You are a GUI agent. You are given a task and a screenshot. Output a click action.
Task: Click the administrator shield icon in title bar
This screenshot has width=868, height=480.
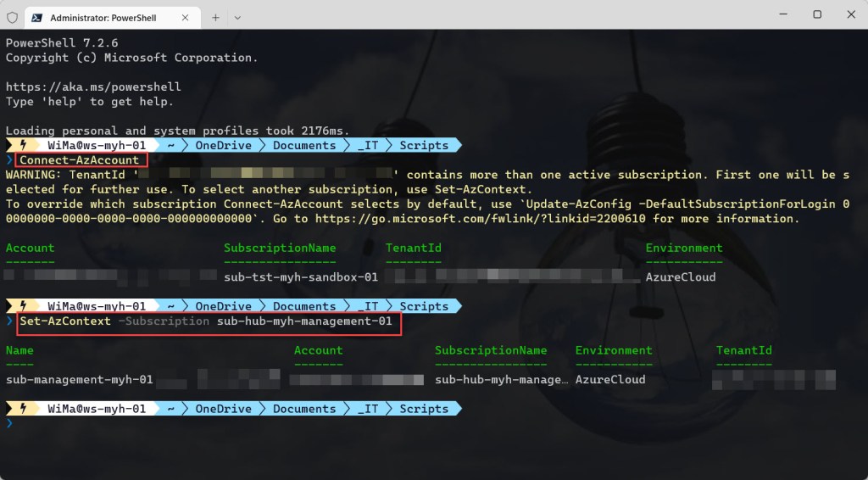pos(12,16)
